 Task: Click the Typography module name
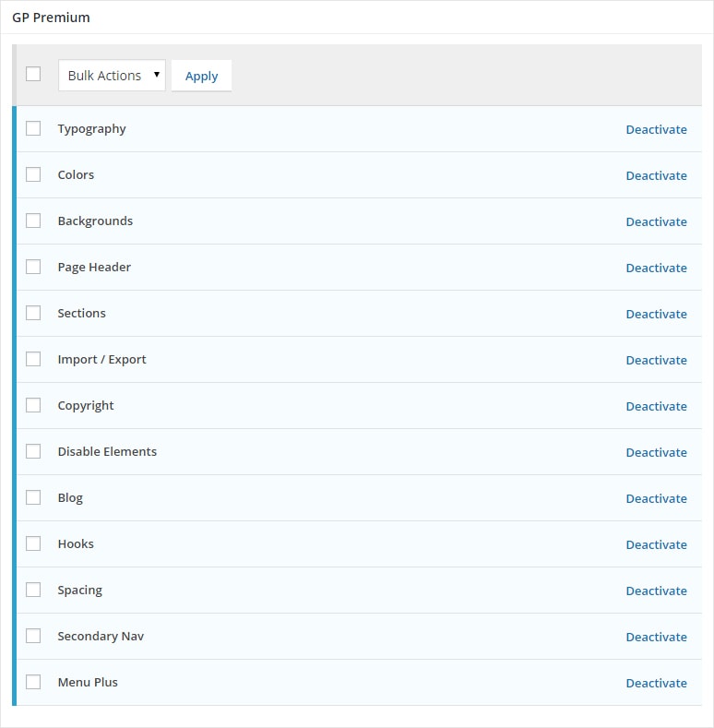91,129
